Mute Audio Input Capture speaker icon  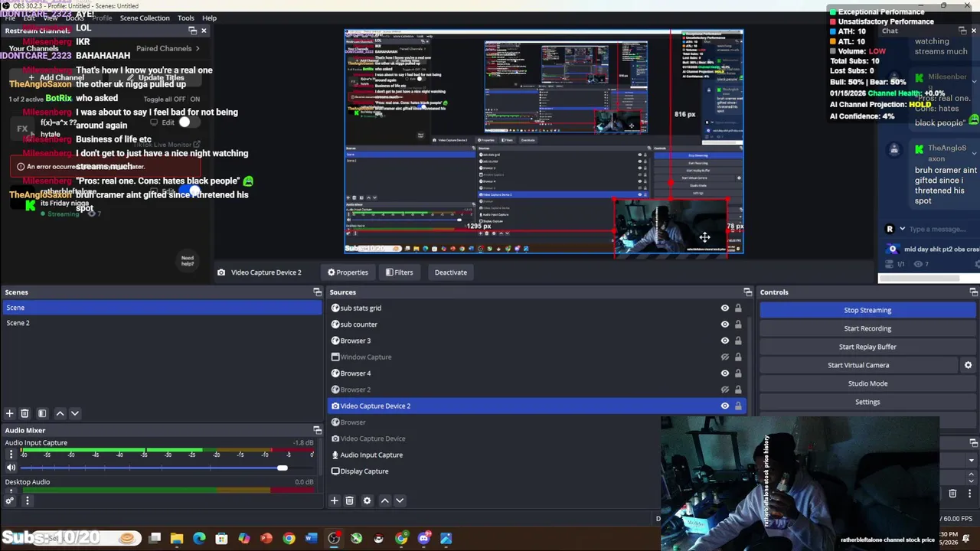[11, 468]
